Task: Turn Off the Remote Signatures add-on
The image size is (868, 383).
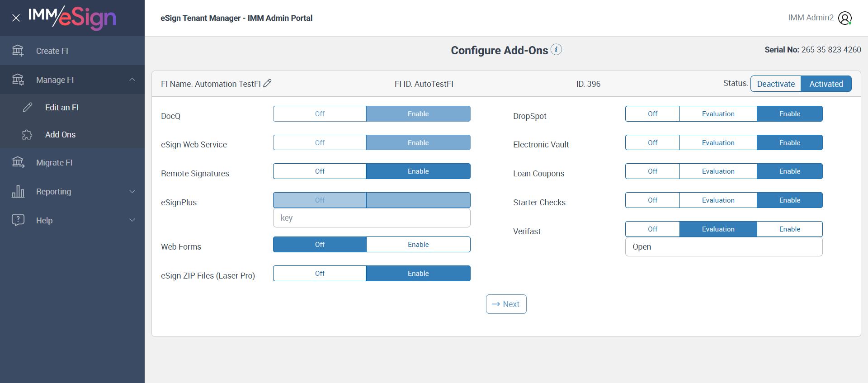Action: (x=320, y=171)
